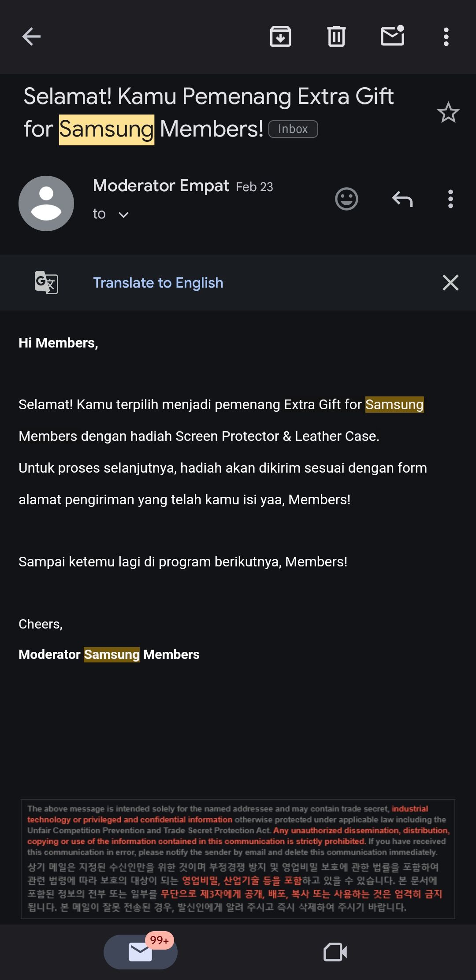Image resolution: width=476 pixels, height=980 pixels.
Task: Delete this email
Action: click(336, 37)
